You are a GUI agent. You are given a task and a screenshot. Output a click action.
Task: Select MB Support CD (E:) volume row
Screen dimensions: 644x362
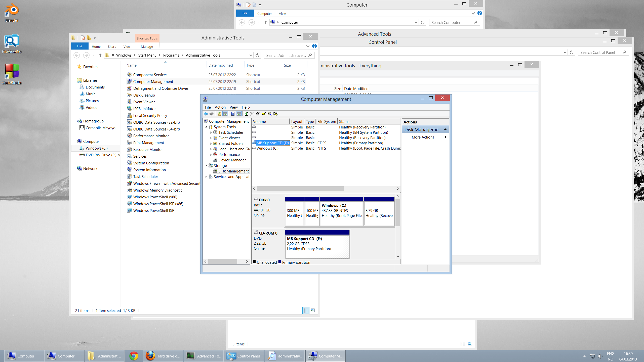(326, 143)
